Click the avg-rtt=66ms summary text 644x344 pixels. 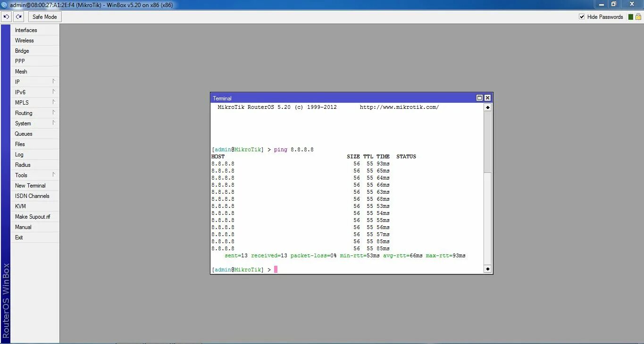(x=402, y=255)
